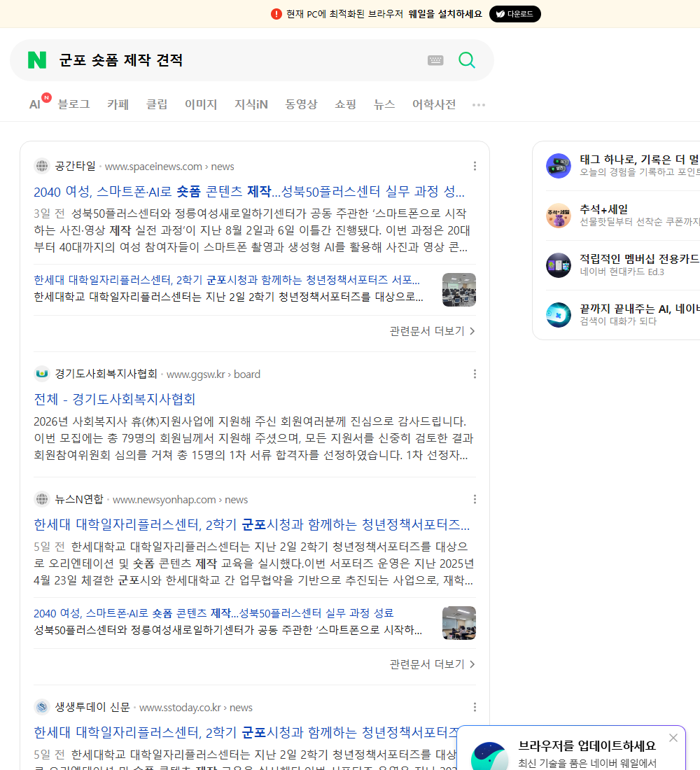Click the 추석+세일 promo icon
This screenshot has height=770, width=700.
point(559,216)
